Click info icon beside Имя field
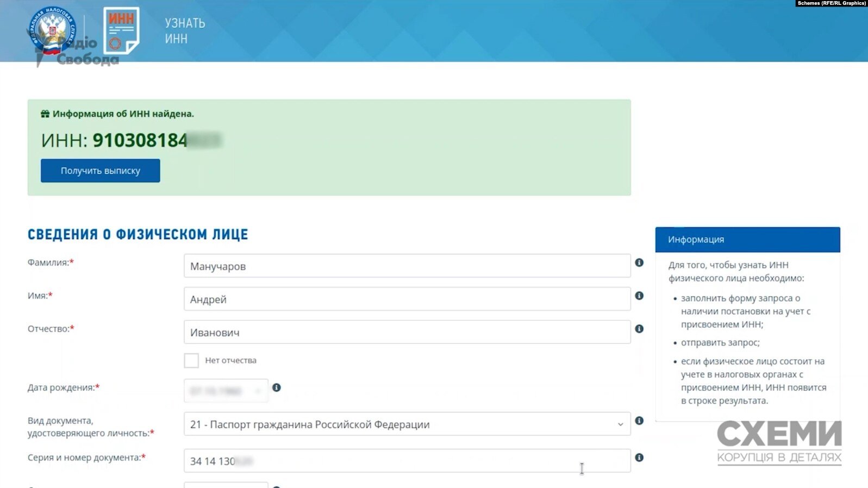 [x=639, y=296]
